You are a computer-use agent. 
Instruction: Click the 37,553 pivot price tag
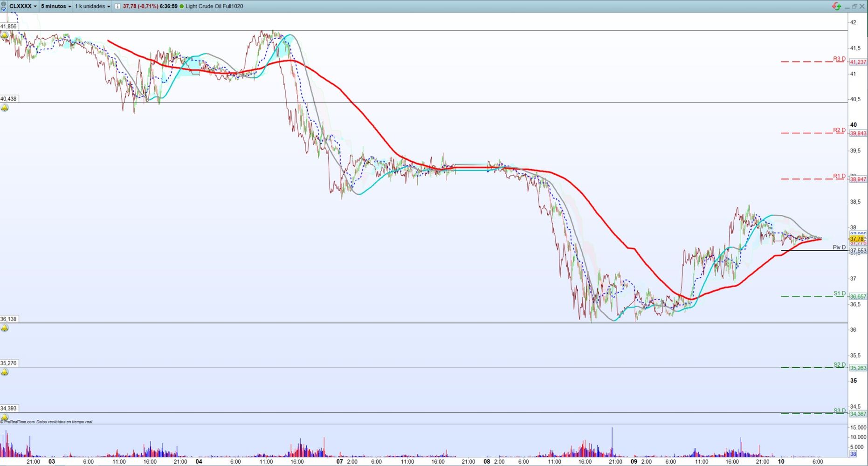coord(858,251)
